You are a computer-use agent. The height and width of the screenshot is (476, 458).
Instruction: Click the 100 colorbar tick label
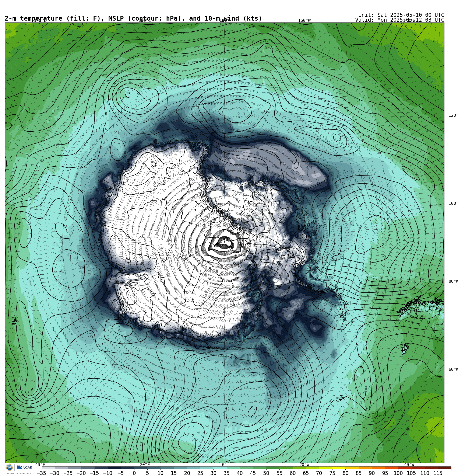398,473
